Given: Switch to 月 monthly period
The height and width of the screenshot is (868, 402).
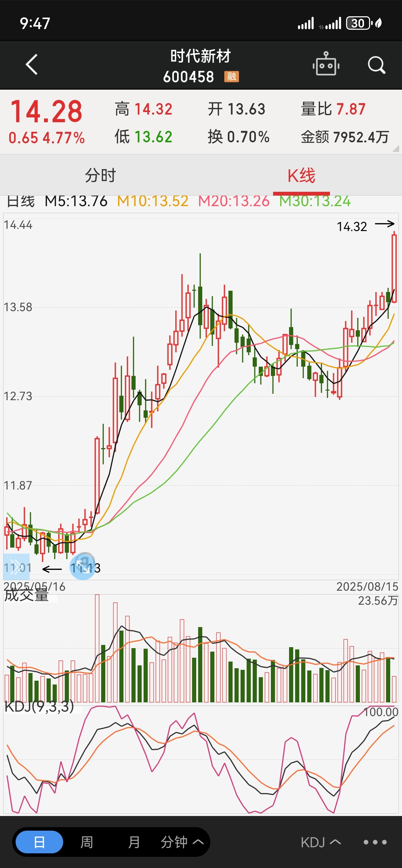Looking at the screenshot, I should click(x=134, y=842).
